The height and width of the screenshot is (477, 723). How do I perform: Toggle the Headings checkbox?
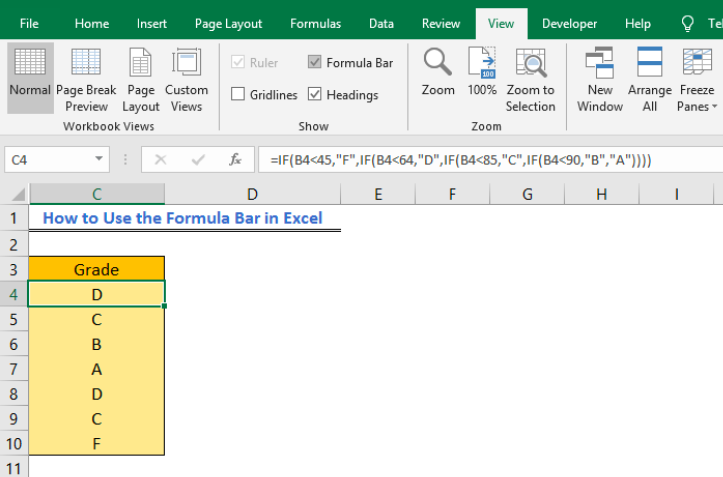coord(316,95)
